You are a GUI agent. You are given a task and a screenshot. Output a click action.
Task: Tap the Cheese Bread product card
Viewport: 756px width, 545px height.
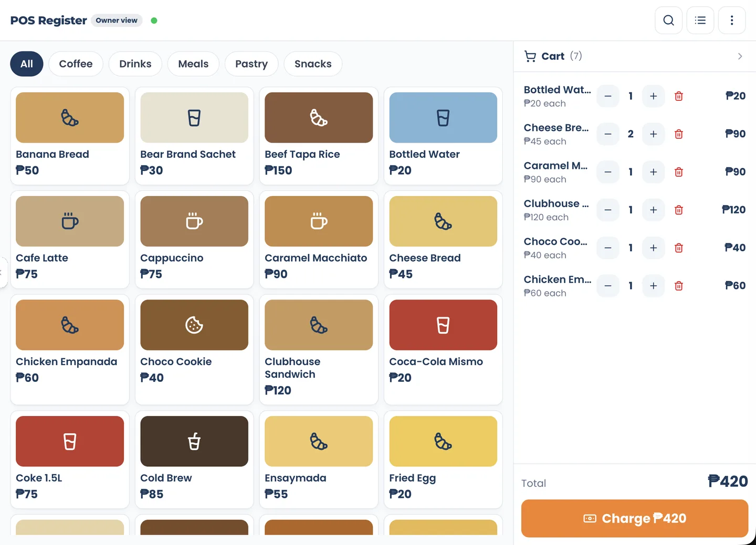click(x=443, y=240)
